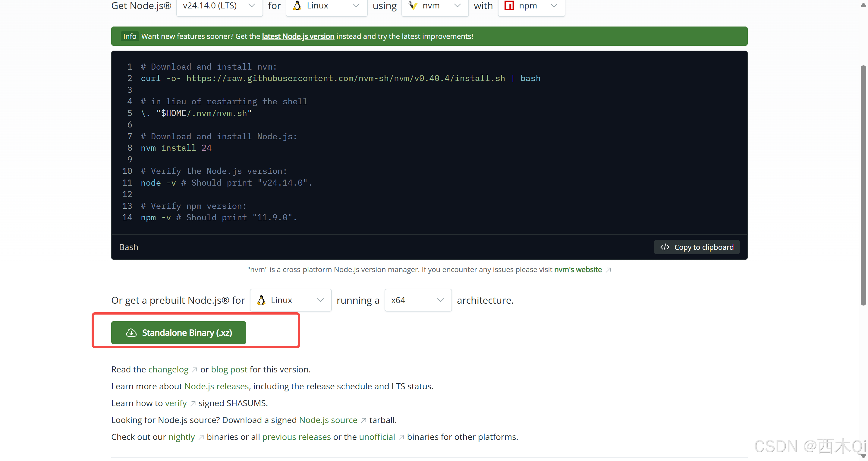The image size is (868, 461).
Task: Click the penguin icon in prebuilt selector
Action: (261, 300)
